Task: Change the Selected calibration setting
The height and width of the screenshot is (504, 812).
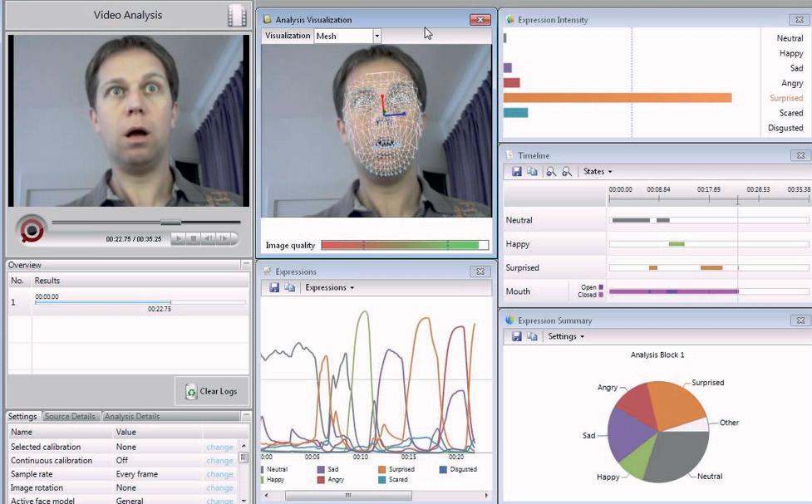Action: (x=219, y=447)
